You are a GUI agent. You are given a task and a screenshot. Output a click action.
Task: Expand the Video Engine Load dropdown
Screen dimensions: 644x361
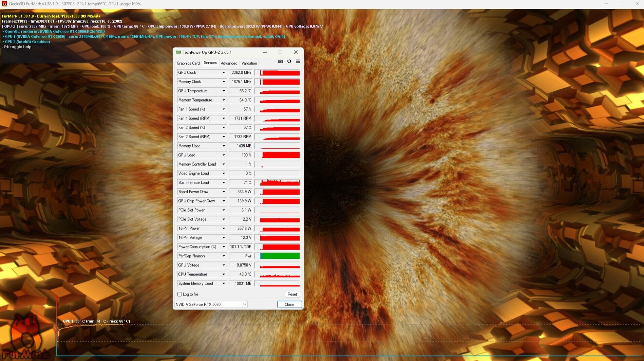pos(224,173)
